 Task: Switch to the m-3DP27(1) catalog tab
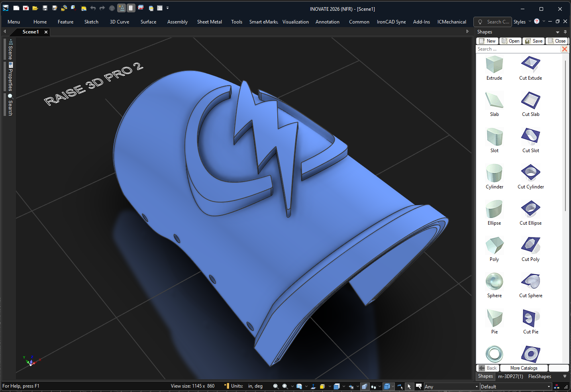click(510, 376)
